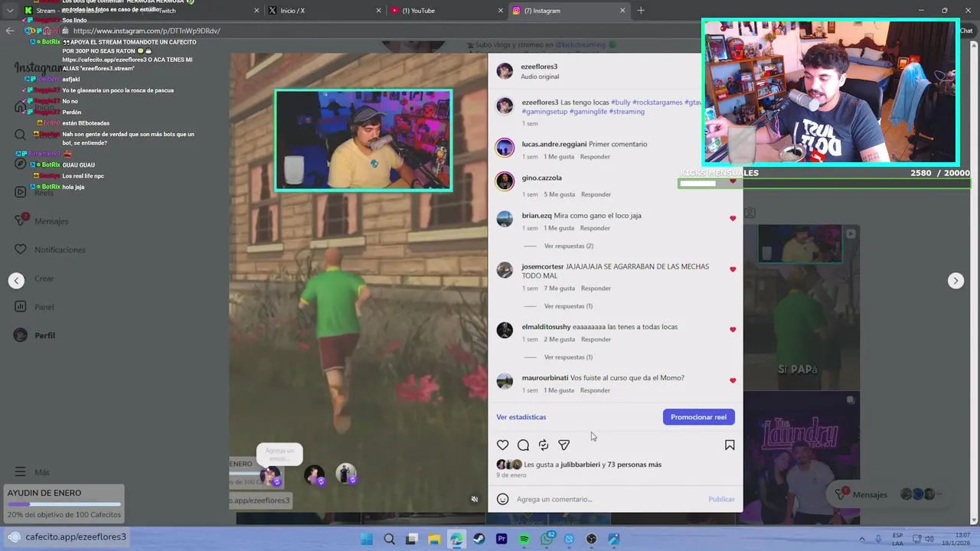Click Promocionar reel button
The image size is (980, 551).
(698, 417)
